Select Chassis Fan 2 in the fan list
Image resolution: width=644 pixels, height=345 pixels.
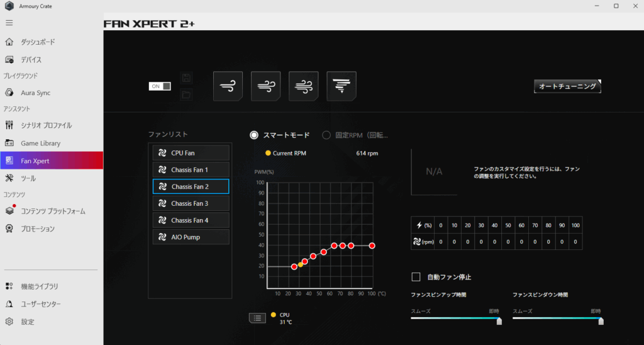point(191,187)
